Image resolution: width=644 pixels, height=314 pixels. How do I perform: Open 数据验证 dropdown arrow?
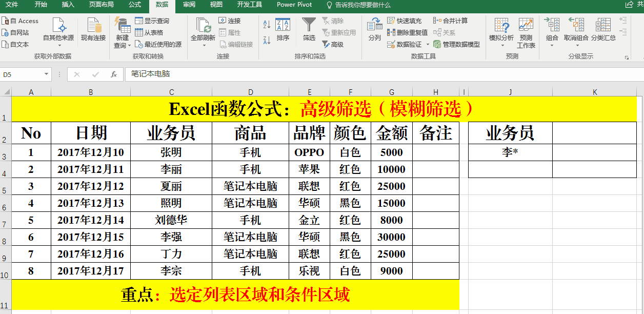coord(428,45)
